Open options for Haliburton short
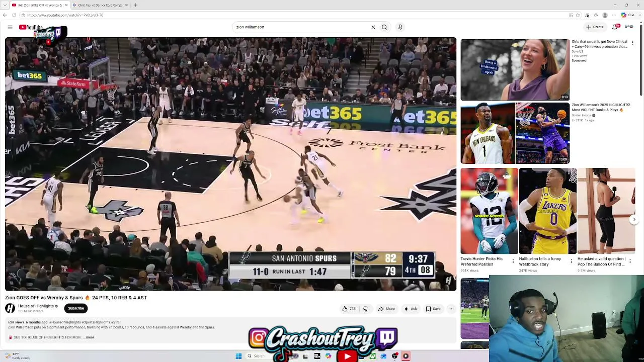644x362 pixels. 572,261
